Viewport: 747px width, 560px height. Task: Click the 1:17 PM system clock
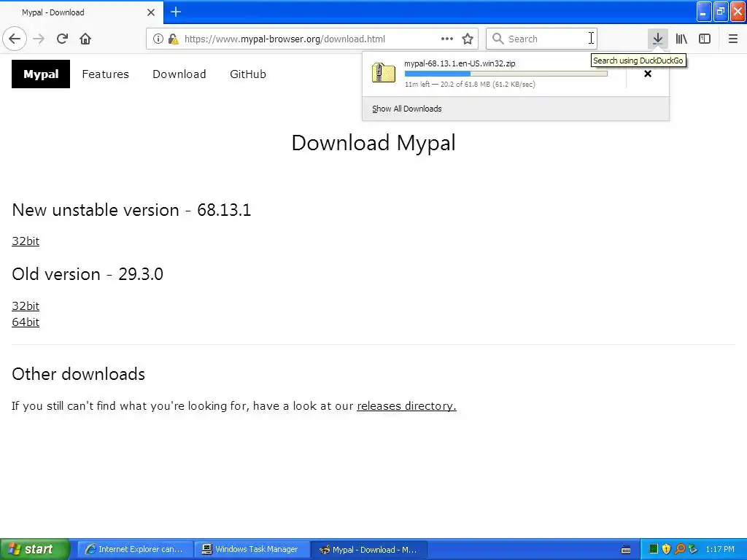click(720, 549)
